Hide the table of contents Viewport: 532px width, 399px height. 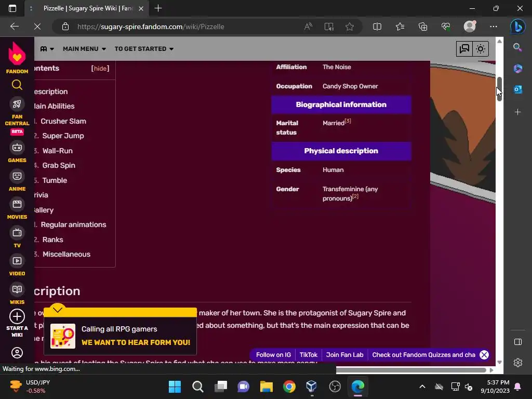100,69
